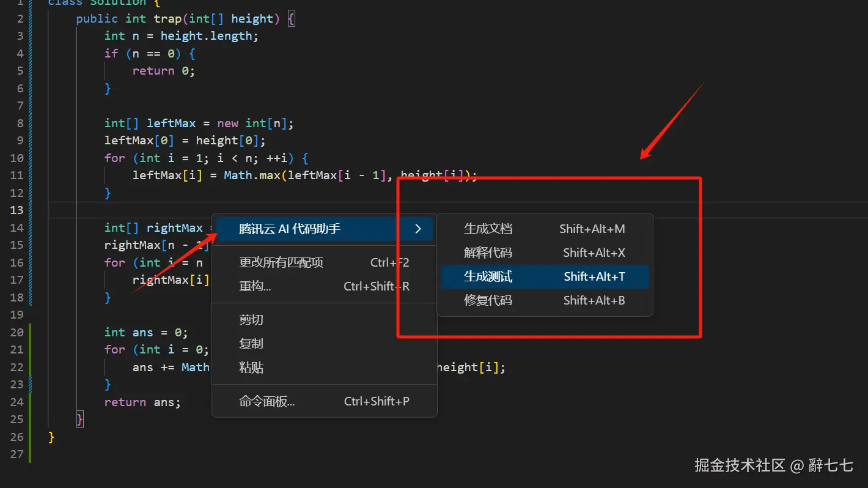Select 修复代码 in the submenu
This screenshot has height=488, width=868.
545,300
